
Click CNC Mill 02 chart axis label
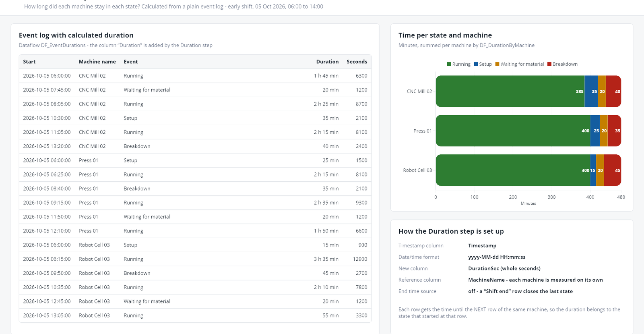pos(419,91)
